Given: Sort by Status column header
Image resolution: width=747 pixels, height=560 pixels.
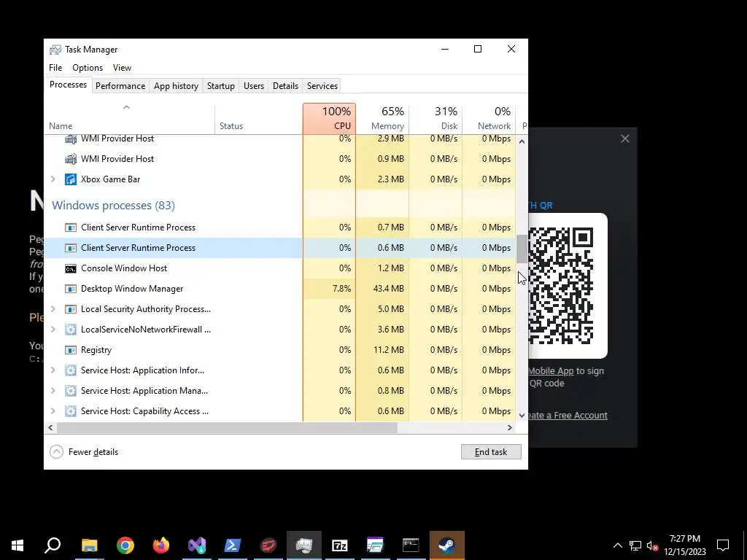Looking at the screenshot, I should [258, 119].
